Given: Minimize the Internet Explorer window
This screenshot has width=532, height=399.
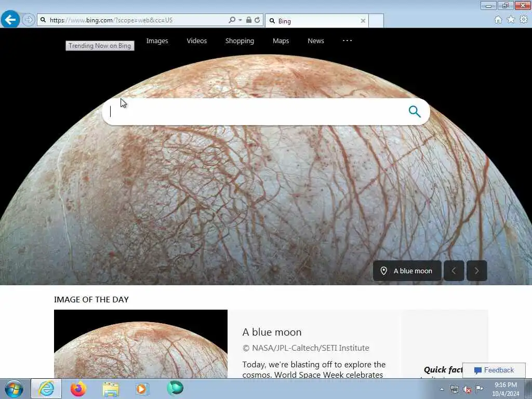Looking at the screenshot, I should tap(488, 5).
